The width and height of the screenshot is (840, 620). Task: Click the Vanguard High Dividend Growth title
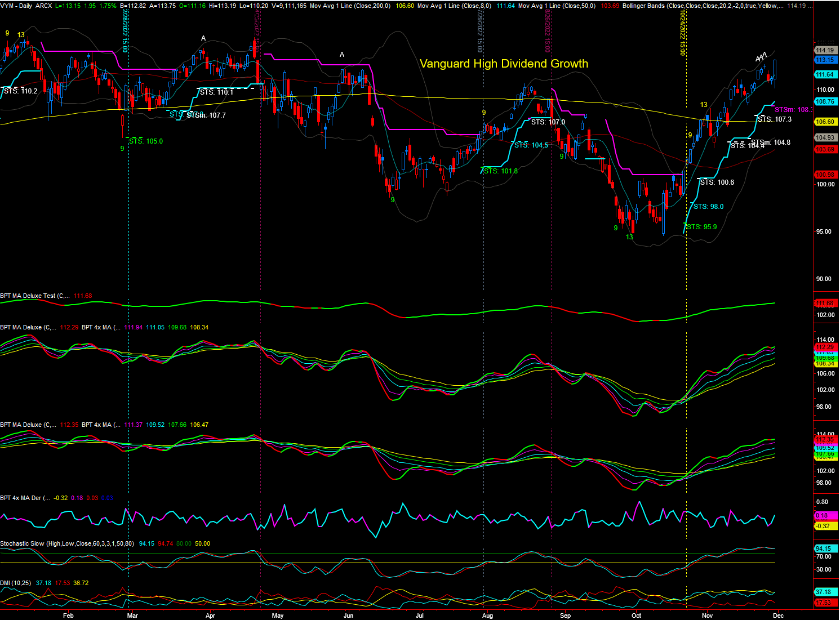504,64
